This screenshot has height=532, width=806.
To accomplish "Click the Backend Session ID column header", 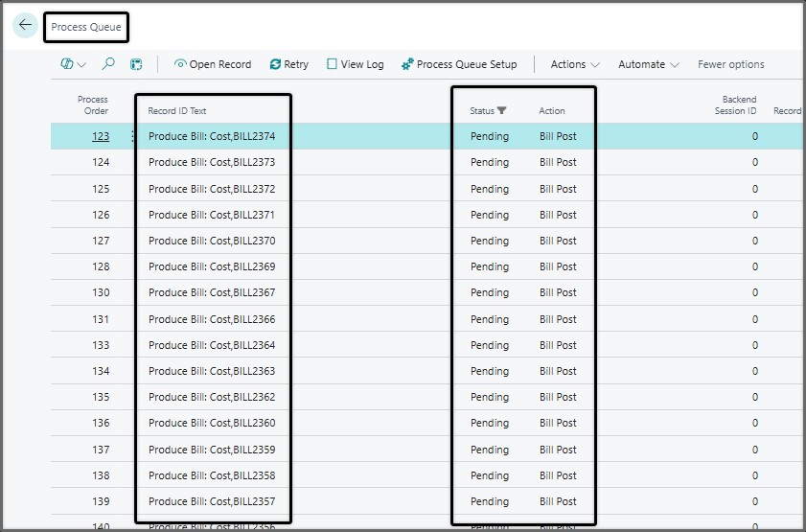I will click(735, 104).
